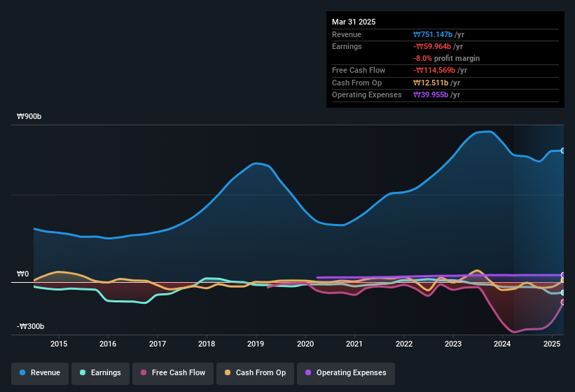
Task: Click the 2023 x-axis label
Action: pyautogui.click(x=453, y=344)
